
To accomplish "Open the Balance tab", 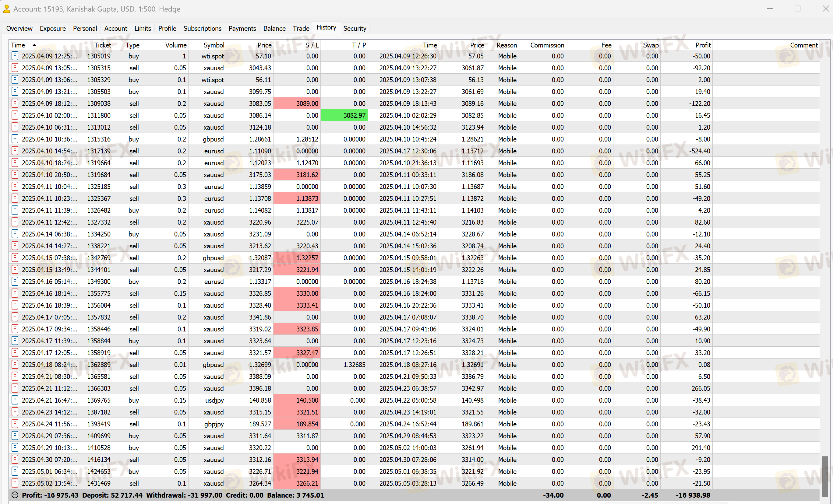I will (x=274, y=28).
